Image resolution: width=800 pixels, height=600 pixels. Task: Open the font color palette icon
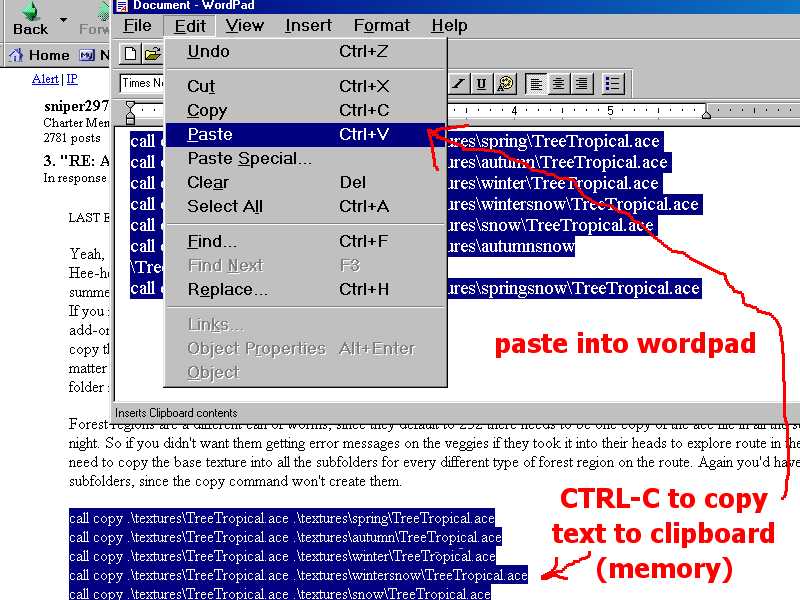(x=505, y=84)
